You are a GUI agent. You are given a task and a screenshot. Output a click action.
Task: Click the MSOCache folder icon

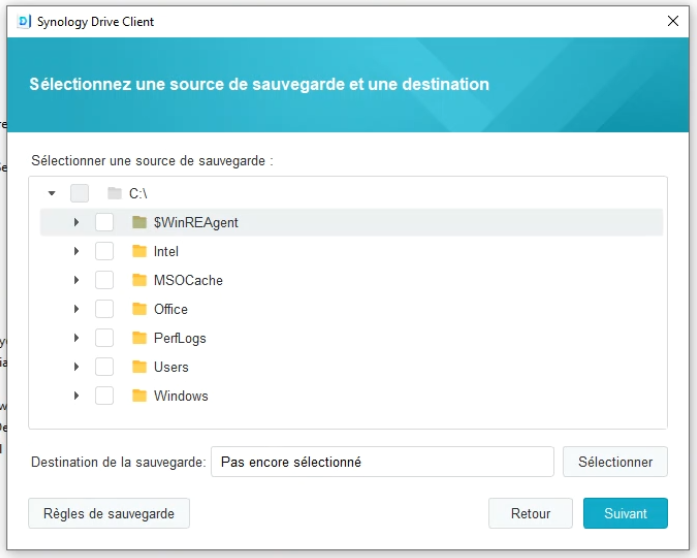tap(140, 280)
